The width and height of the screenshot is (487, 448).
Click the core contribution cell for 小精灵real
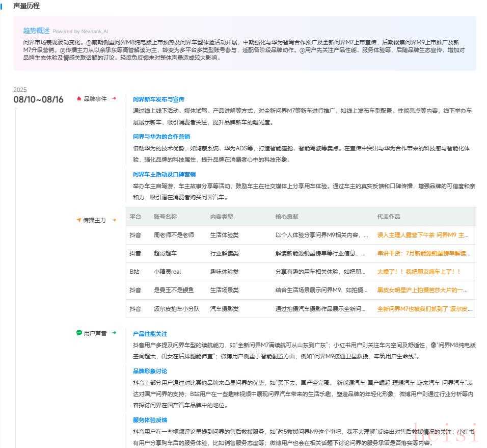[x=320, y=272]
